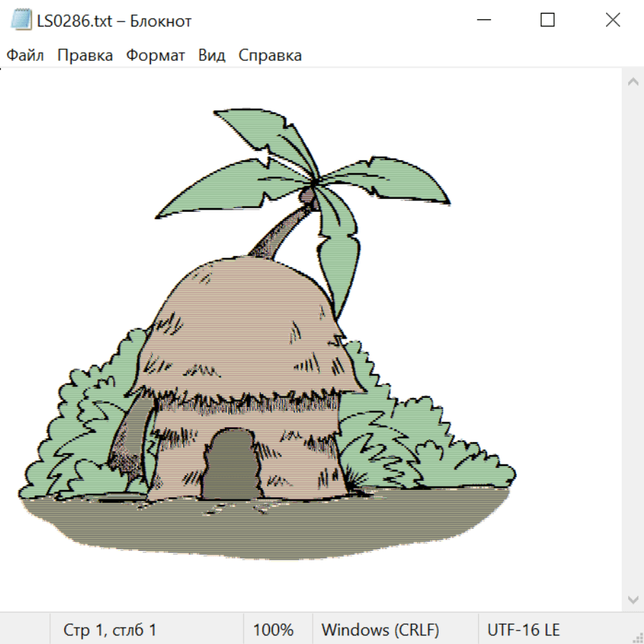
Task: Maximize the Notepad window
Action: [x=547, y=21]
